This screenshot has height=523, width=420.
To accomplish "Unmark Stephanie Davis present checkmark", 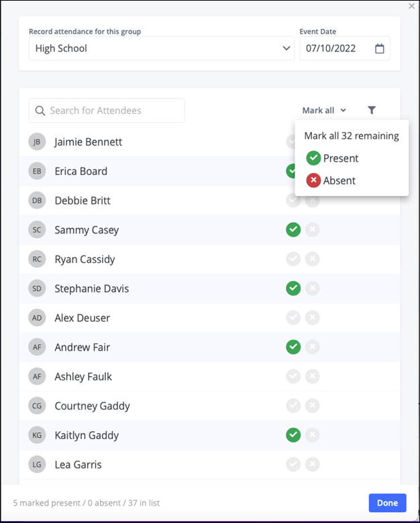I will 293,288.
